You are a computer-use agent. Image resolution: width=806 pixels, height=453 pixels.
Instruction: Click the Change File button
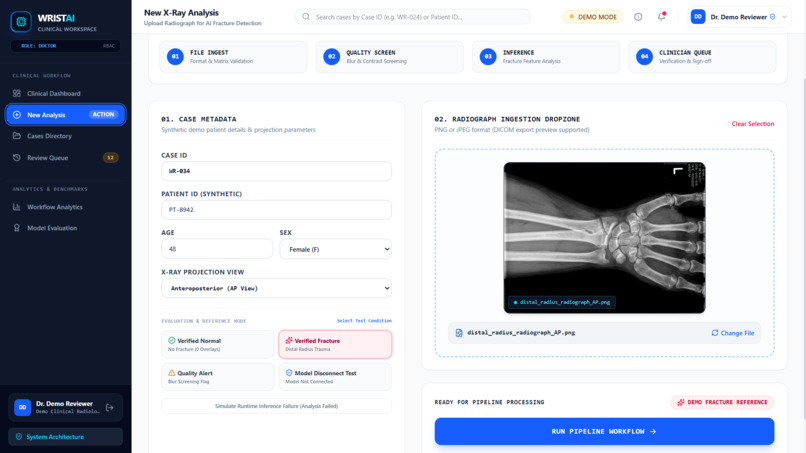(x=732, y=333)
